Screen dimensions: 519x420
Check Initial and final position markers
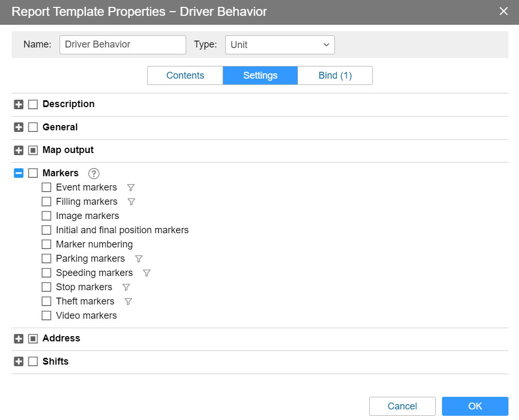(x=46, y=230)
